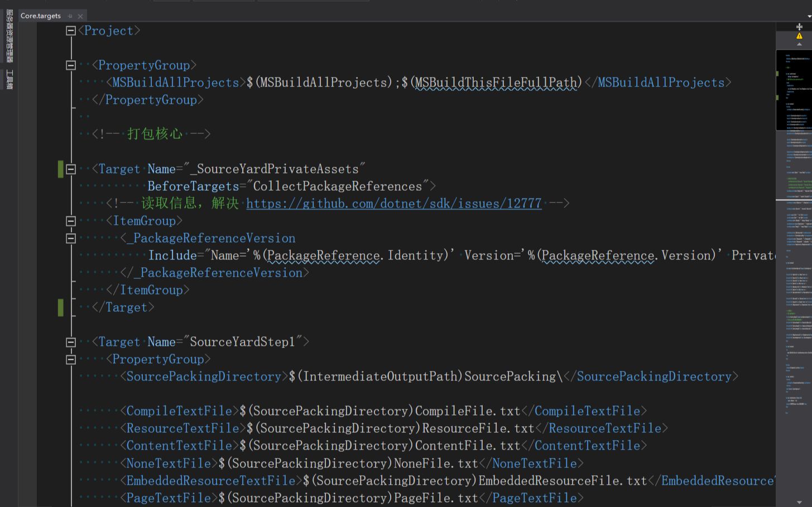Click $(MSBuildThisFileFullPath) with the squiggle underline

tap(492, 83)
